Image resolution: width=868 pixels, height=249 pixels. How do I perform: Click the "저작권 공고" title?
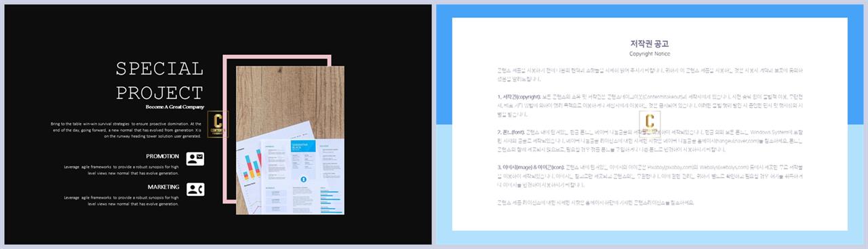[x=650, y=43]
